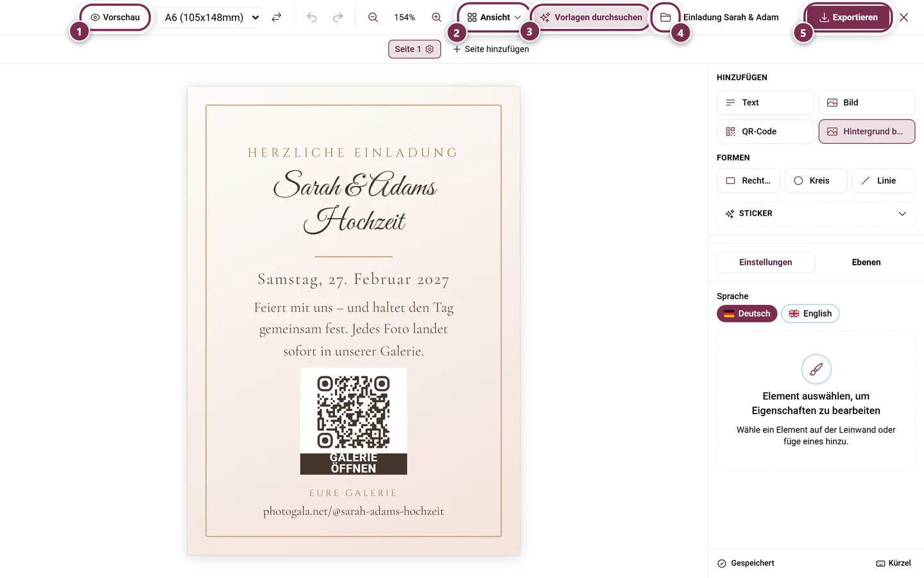Select the date text Samstag, 27. Februar 2027
The height and width of the screenshot is (578, 924).
(354, 279)
